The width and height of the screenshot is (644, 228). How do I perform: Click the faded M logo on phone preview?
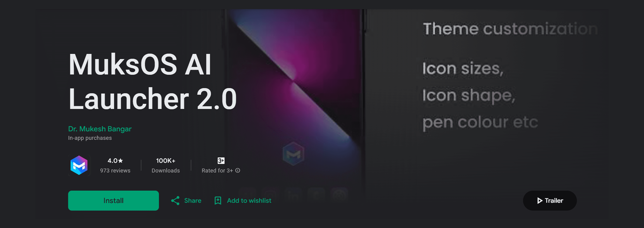[293, 154]
